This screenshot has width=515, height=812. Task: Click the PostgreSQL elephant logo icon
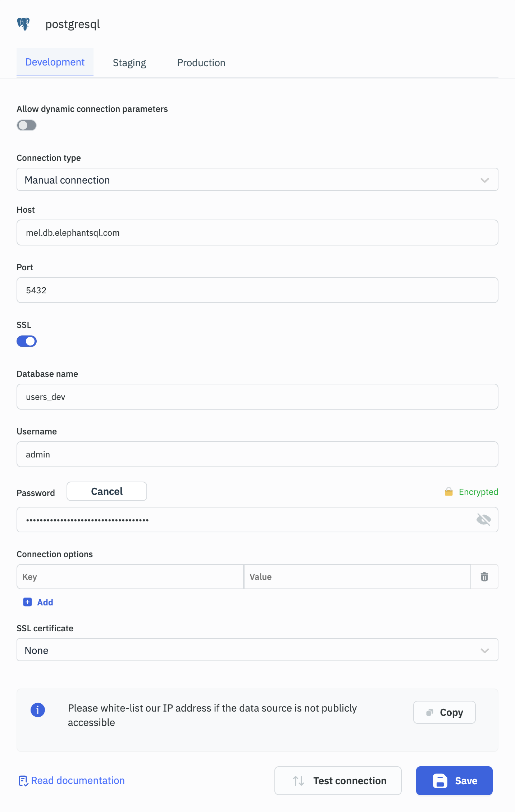click(x=23, y=24)
